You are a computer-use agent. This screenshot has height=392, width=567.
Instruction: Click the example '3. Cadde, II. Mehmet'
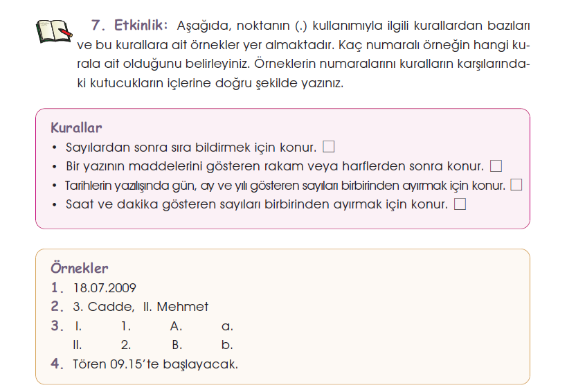pos(141,307)
